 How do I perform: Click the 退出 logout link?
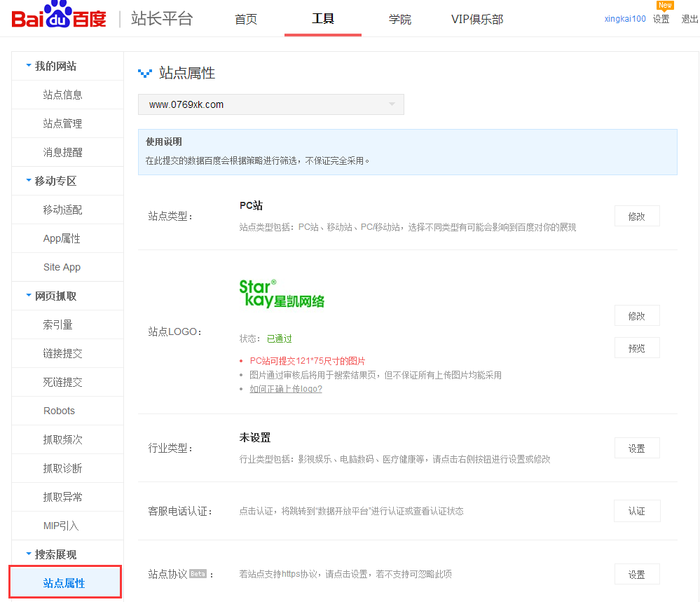coord(689,19)
